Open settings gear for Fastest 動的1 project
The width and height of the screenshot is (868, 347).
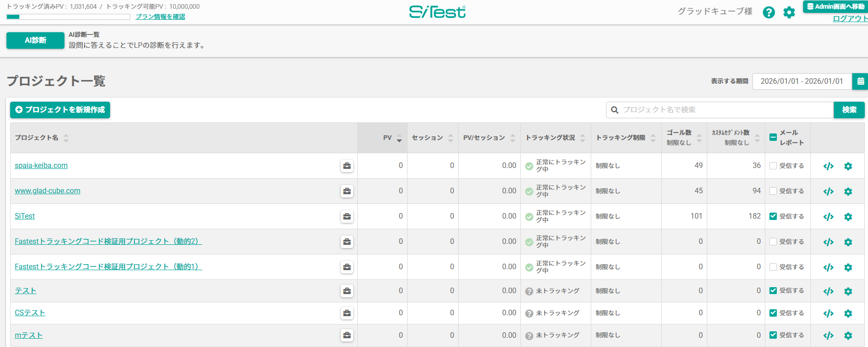(848, 267)
